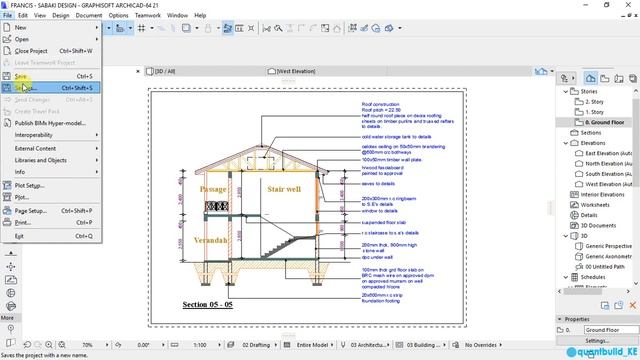Viewport: 640px width, 360px height.
Task: Collapse the Schedules tree node
Action: pyautogui.click(x=566, y=277)
